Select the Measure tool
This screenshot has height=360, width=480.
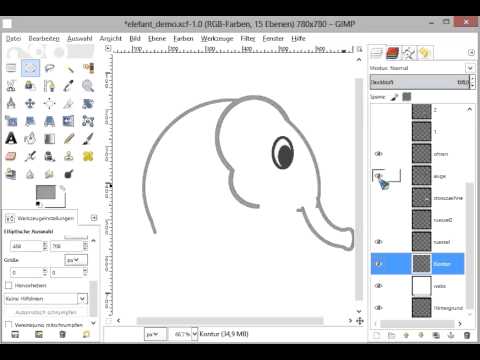coord(11,103)
